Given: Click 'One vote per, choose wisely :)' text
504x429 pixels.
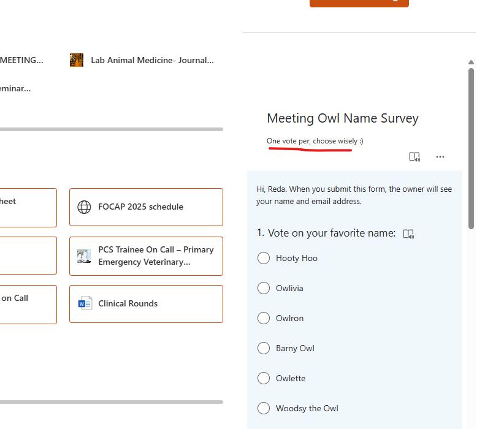Looking at the screenshot, I should click(315, 141).
